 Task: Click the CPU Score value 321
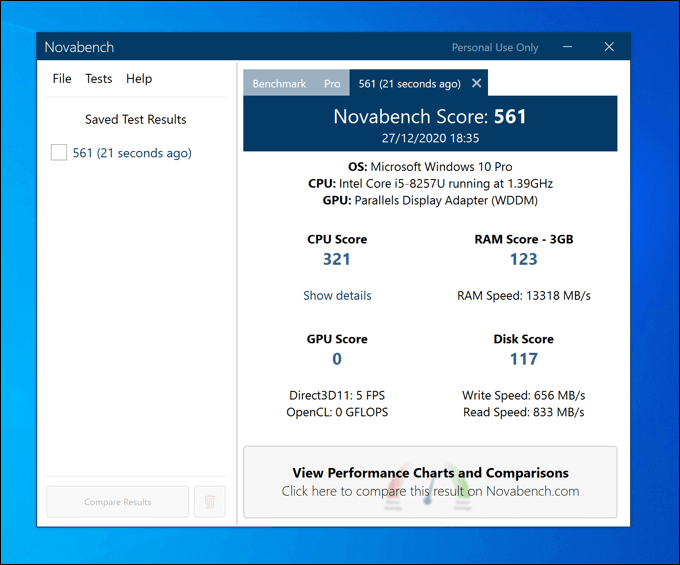click(337, 259)
